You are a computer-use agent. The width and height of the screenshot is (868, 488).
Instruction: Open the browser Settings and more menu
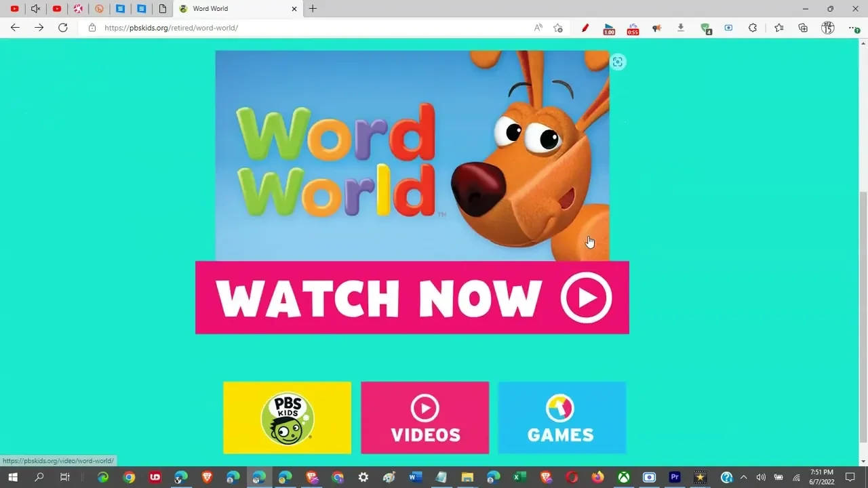pyautogui.click(x=854, y=28)
